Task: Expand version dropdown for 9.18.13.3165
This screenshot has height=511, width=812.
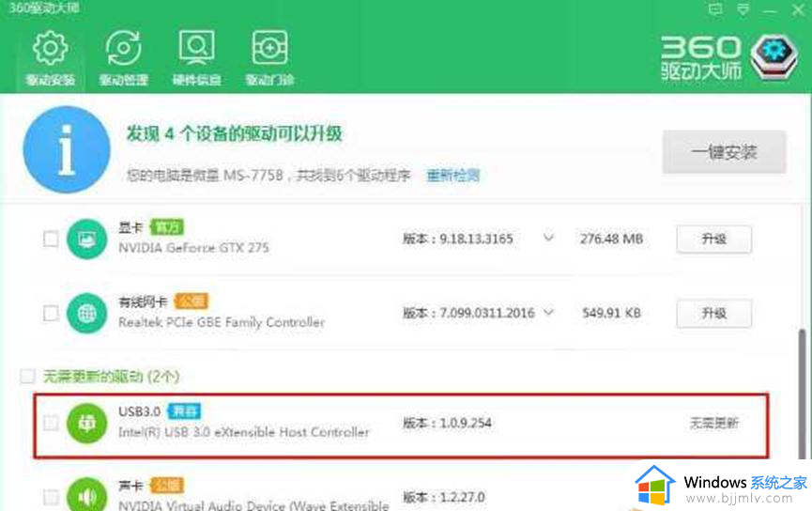Action: 548,238
